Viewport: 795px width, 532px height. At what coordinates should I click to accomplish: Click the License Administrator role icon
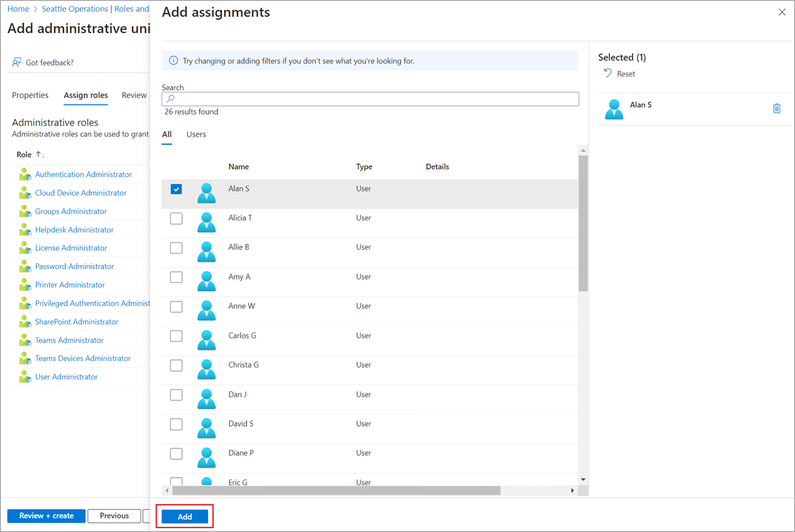point(25,248)
